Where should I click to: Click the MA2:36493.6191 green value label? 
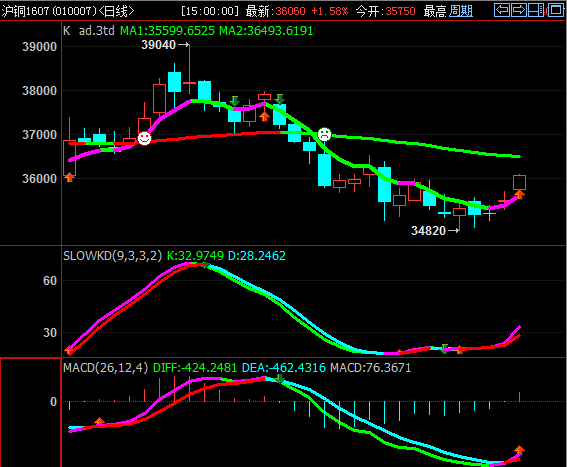coord(266,31)
